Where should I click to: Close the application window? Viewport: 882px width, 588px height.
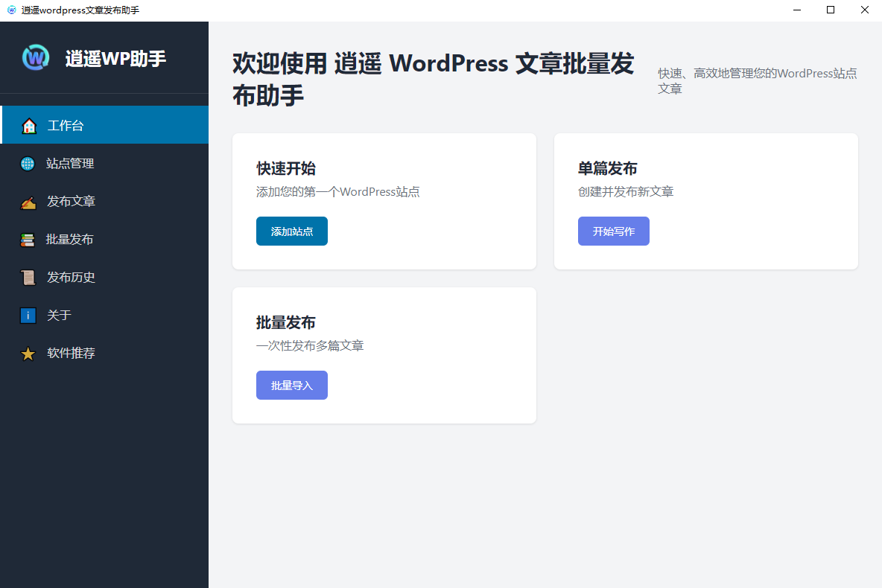[x=865, y=10]
